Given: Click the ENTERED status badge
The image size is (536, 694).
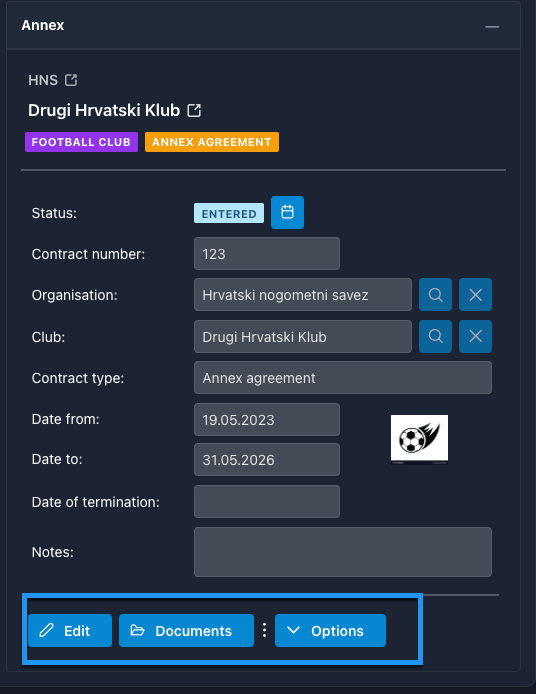Looking at the screenshot, I should [229, 213].
